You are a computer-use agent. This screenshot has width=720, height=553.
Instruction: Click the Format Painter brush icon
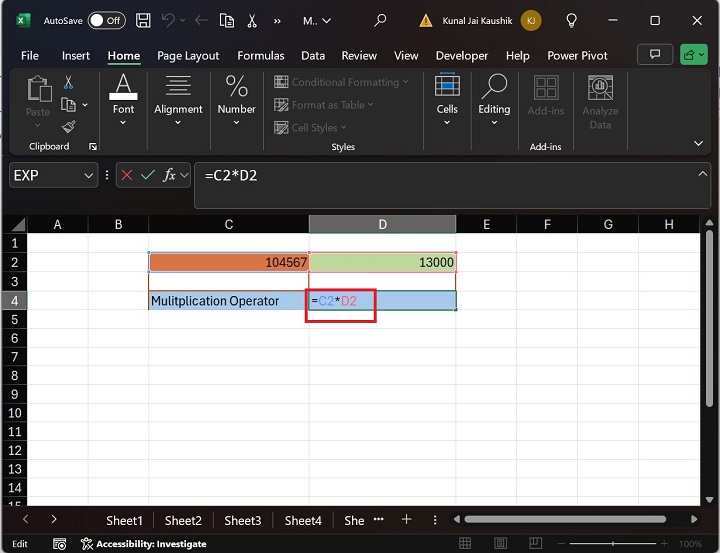69,126
